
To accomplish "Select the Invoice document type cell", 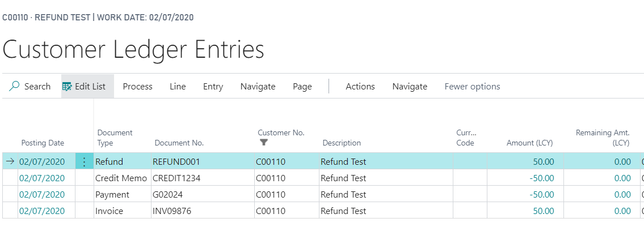I will click(x=123, y=211).
